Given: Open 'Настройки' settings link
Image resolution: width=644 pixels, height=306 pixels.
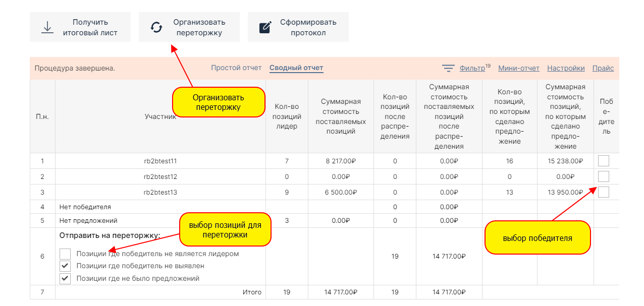Looking at the screenshot, I should click(566, 69).
